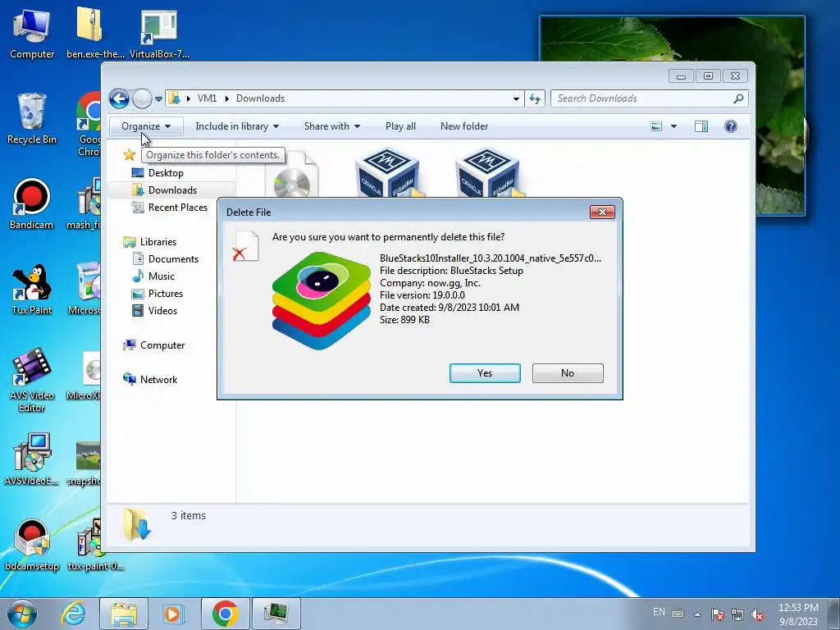Select VM1 in the address breadcrumb
The image size is (840, 630).
point(207,98)
